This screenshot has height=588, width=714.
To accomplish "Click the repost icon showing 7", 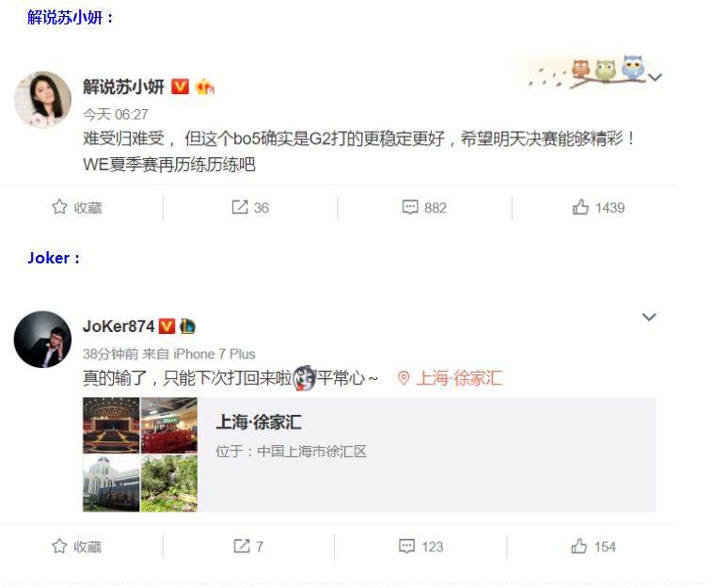I will click(242, 546).
